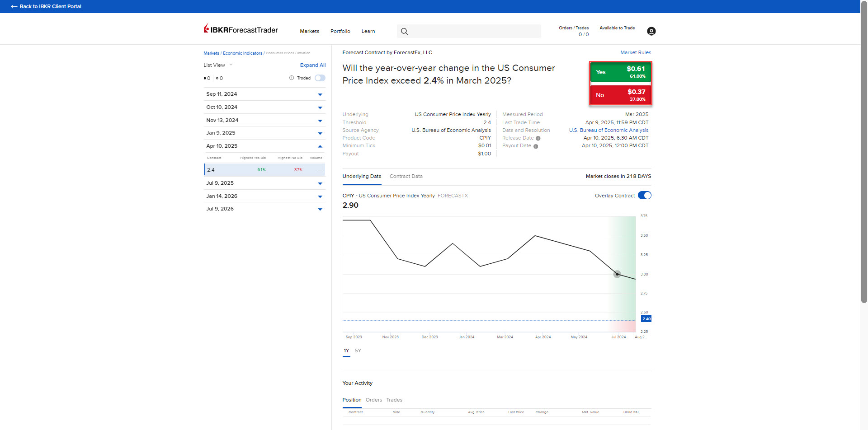Open the Portfolio menu
The height and width of the screenshot is (430, 868).
tap(340, 31)
